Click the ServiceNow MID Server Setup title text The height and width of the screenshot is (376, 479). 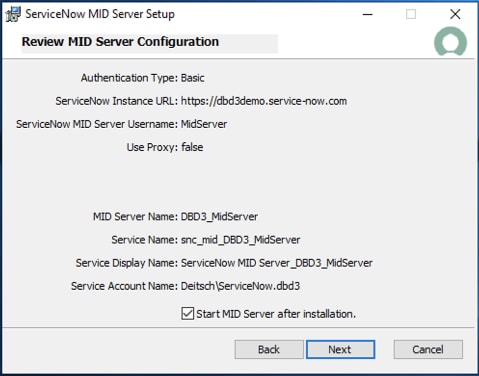[100, 14]
